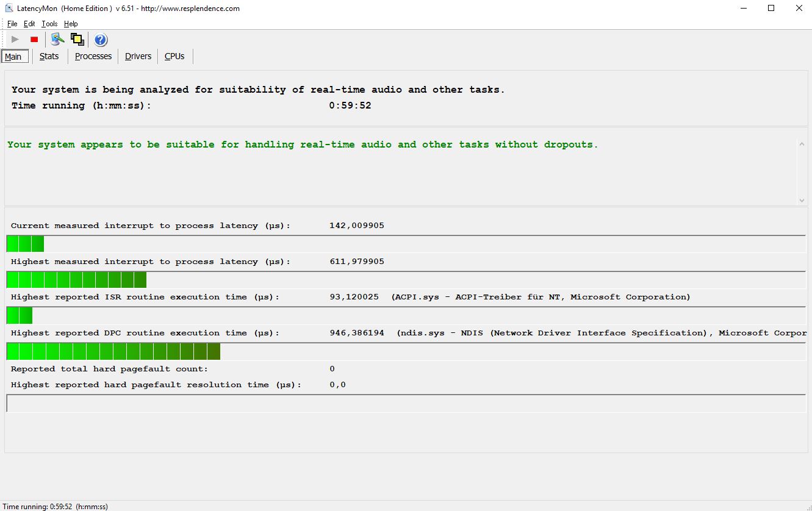Open help via the blue question mark icon
The height and width of the screenshot is (511, 812).
point(101,40)
